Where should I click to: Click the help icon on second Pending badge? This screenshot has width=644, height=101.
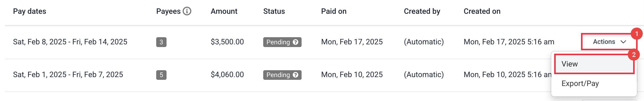click(x=295, y=75)
